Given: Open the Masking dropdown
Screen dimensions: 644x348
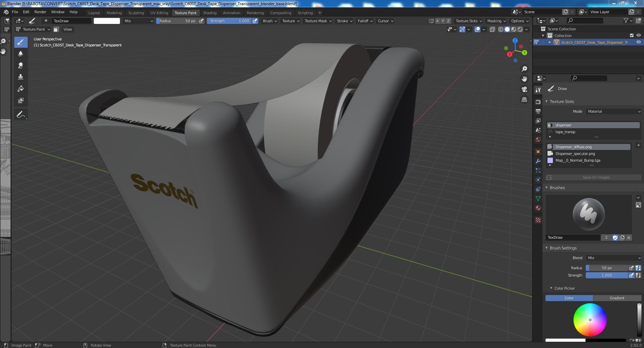Looking at the screenshot, I should [x=496, y=21].
